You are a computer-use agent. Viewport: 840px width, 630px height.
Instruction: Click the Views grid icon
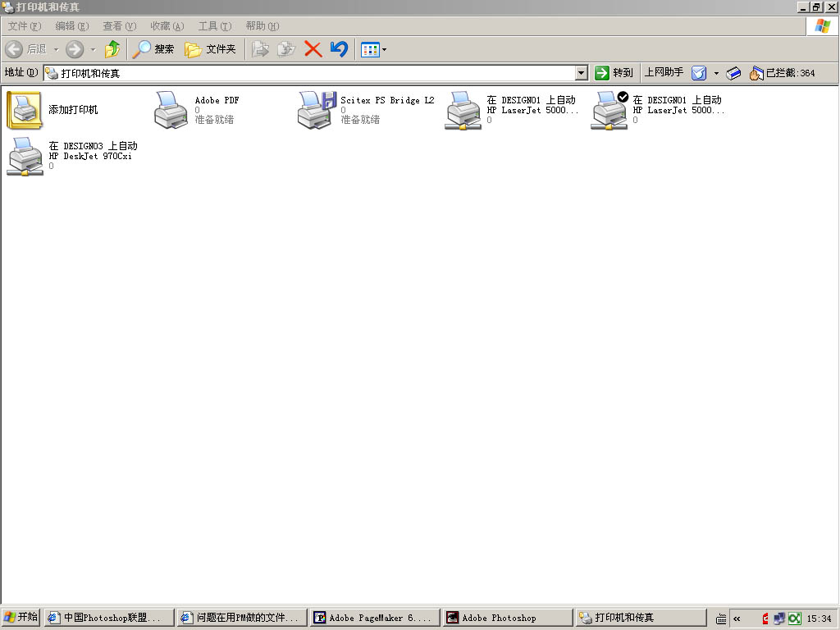pyautogui.click(x=370, y=50)
